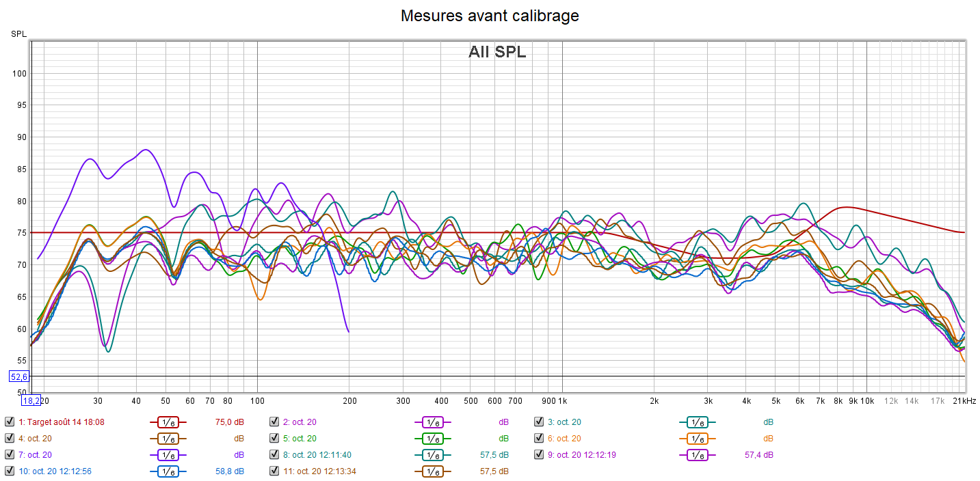Click the All SPL graph title
This screenshot has width=980, height=481.
(497, 52)
